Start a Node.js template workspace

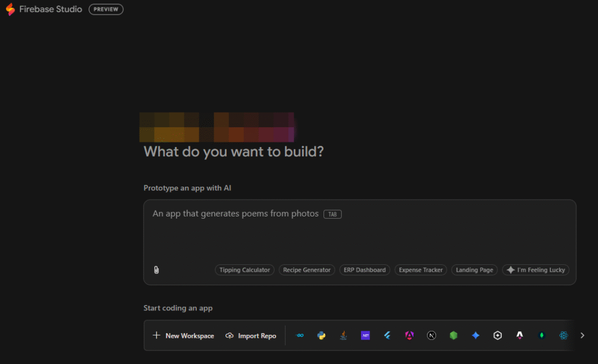point(453,335)
